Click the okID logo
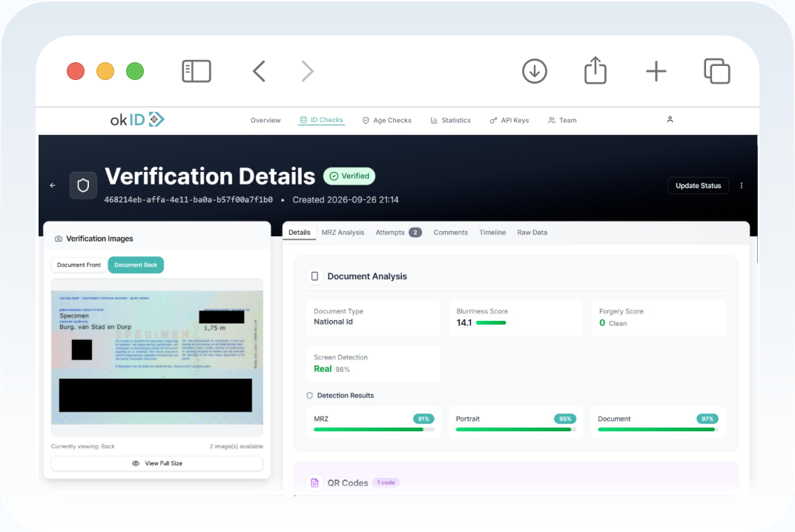Image resolution: width=795 pixels, height=532 pixels. [137, 119]
